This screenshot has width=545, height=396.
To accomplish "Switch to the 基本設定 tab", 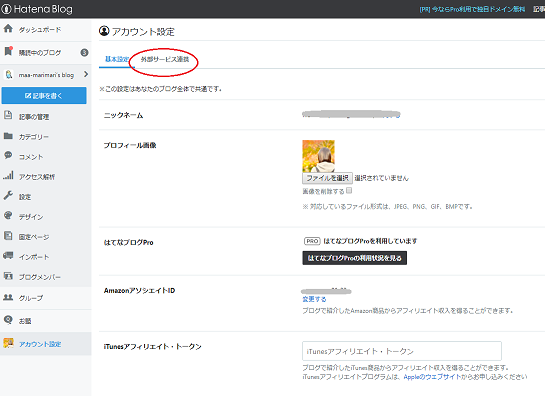I will (117, 59).
